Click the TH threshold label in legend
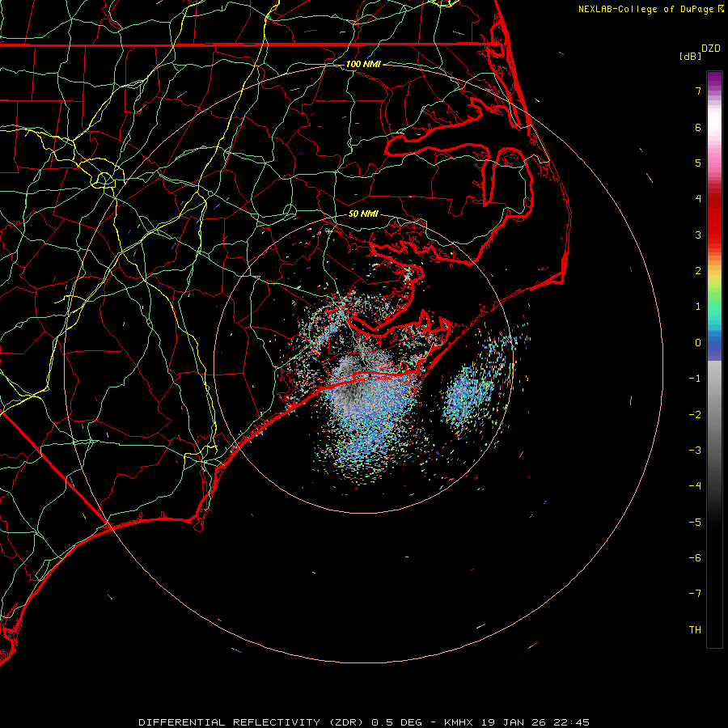This screenshot has height=728, width=728. (x=695, y=630)
